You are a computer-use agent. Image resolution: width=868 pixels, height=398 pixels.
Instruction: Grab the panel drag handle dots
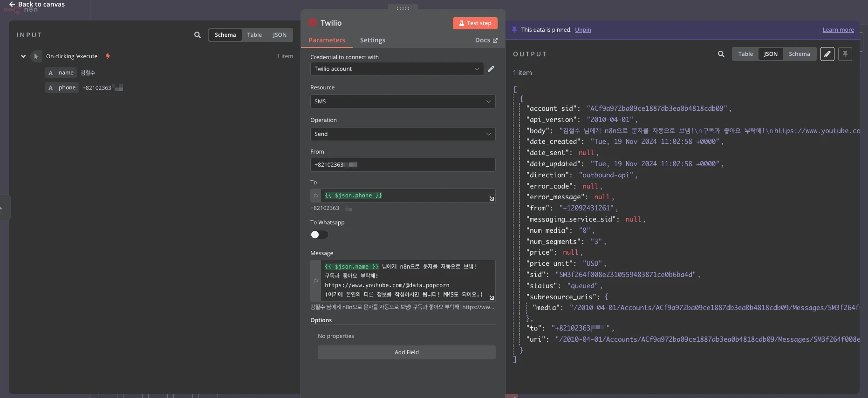coord(403,8)
